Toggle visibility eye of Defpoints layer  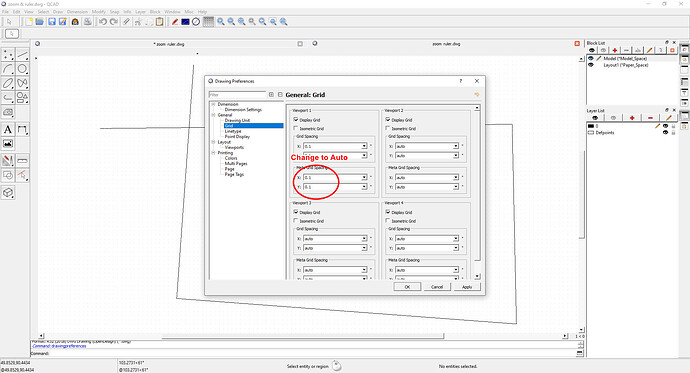click(x=665, y=132)
